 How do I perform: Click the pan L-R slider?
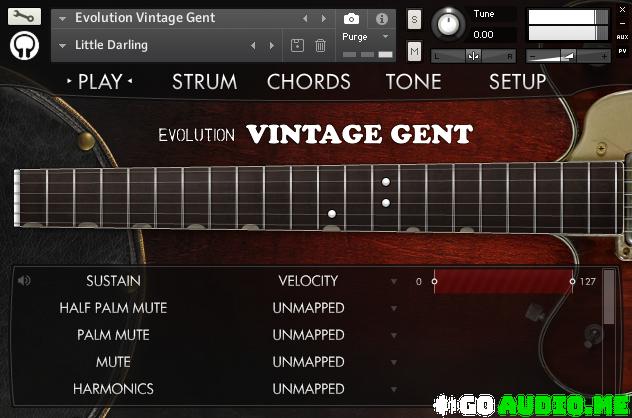[473, 56]
